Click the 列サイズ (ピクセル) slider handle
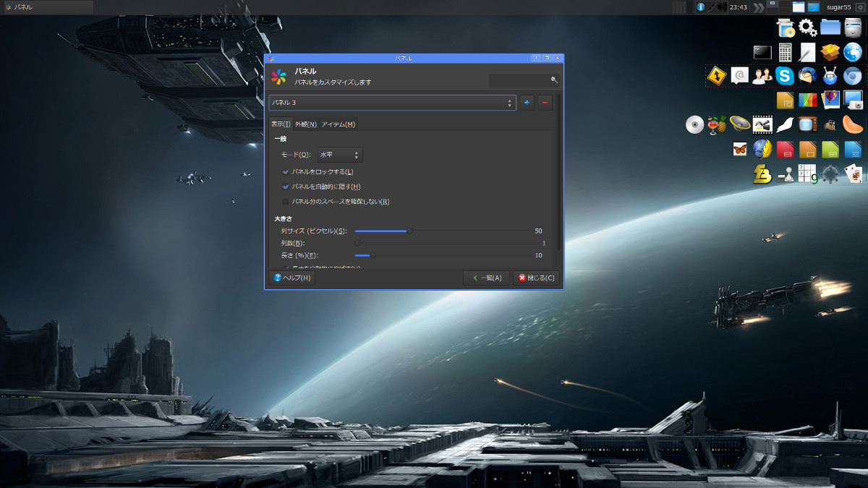Screen dimensions: 868x488 (410, 231)
